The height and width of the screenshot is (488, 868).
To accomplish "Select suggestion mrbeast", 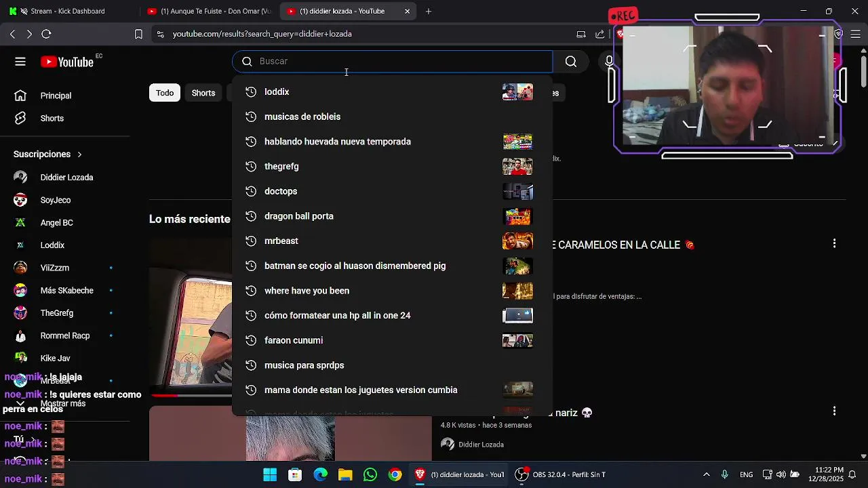I will coord(392,241).
